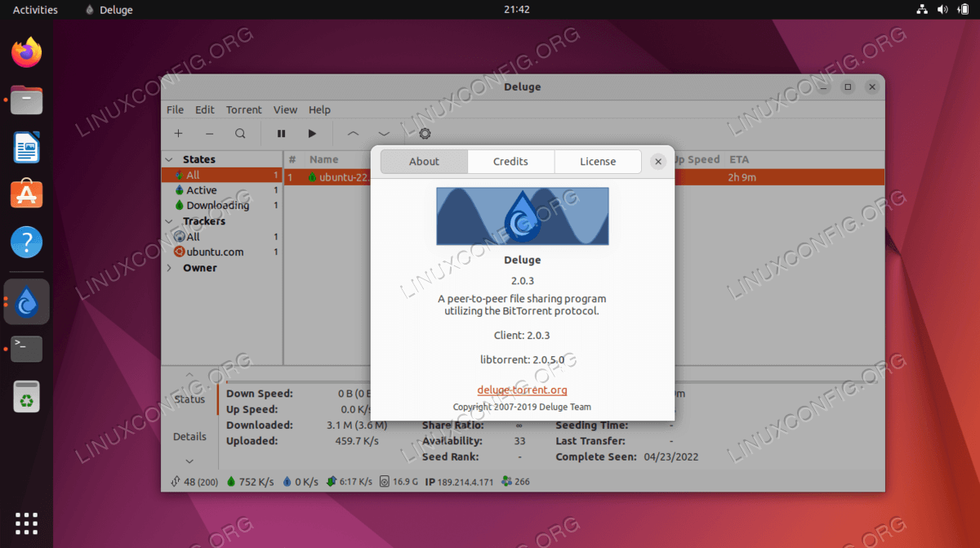980x548 pixels.
Task: Click the 'Client: 2.0.3' text
Action: pos(523,335)
